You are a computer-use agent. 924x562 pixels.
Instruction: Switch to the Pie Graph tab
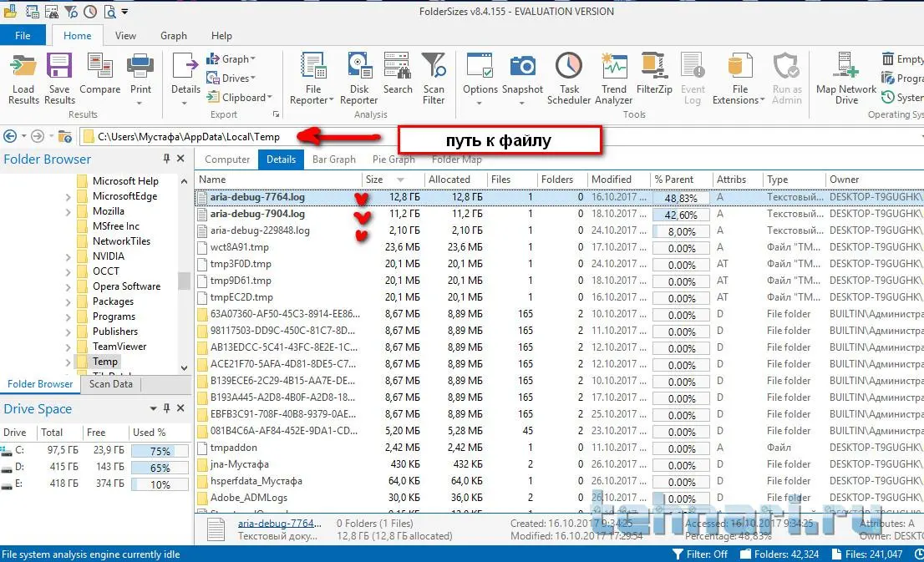pyautogui.click(x=393, y=159)
